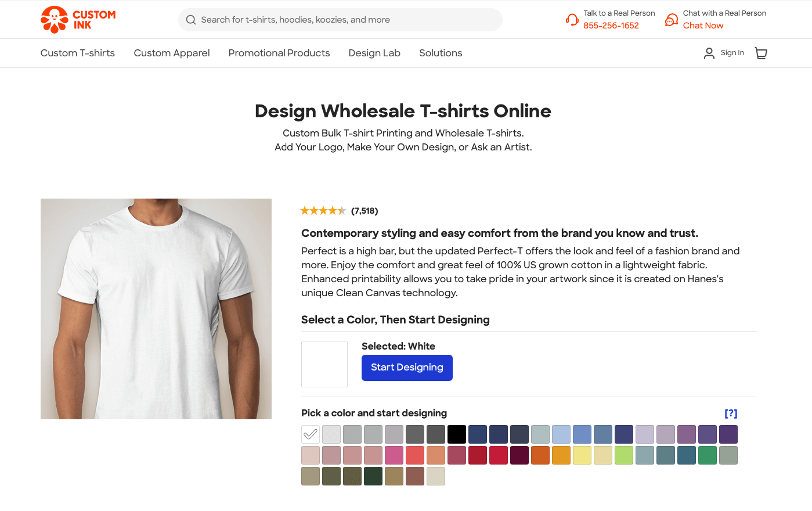Click the Custom Ink logo
Image resolution: width=812 pixels, height=511 pixels.
pyautogui.click(x=77, y=19)
